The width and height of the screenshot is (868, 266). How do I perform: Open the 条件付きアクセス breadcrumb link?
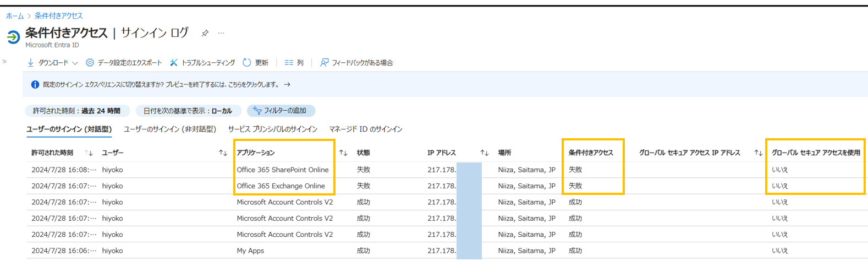58,16
